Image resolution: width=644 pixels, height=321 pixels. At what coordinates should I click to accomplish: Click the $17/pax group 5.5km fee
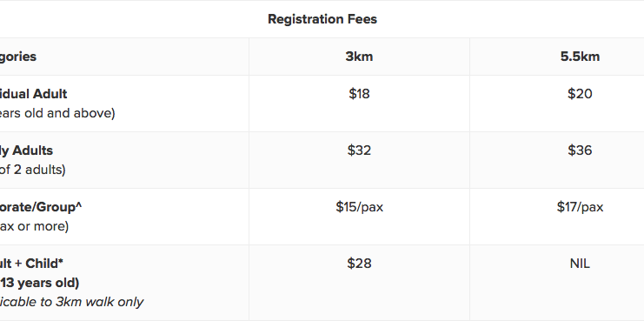click(580, 207)
